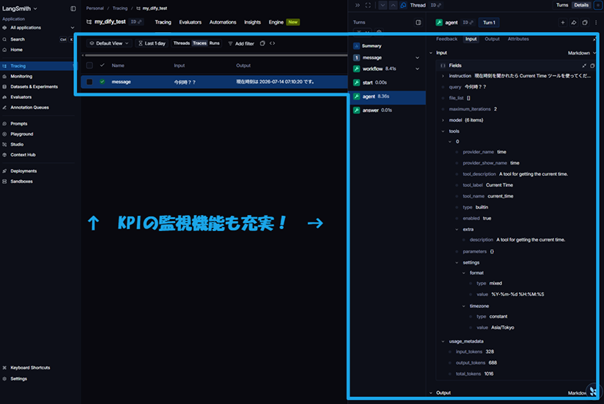
Task: Switch to the Feedback tab
Action: click(x=446, y=39)
